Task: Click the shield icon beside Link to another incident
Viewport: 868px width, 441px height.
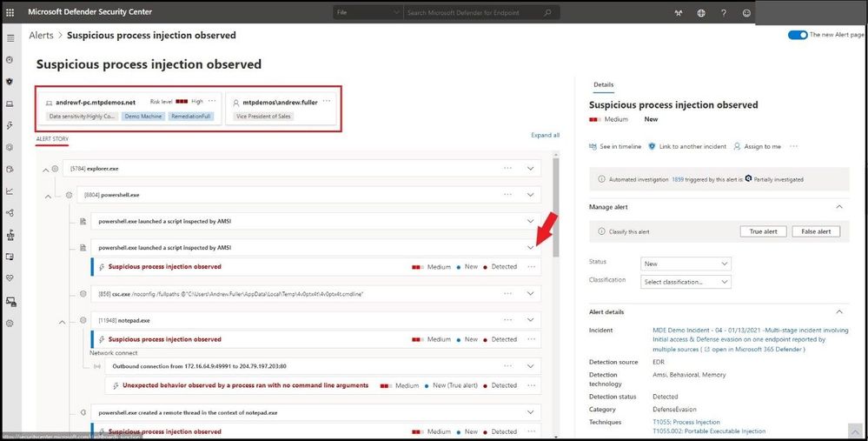Action: [652, 146]
